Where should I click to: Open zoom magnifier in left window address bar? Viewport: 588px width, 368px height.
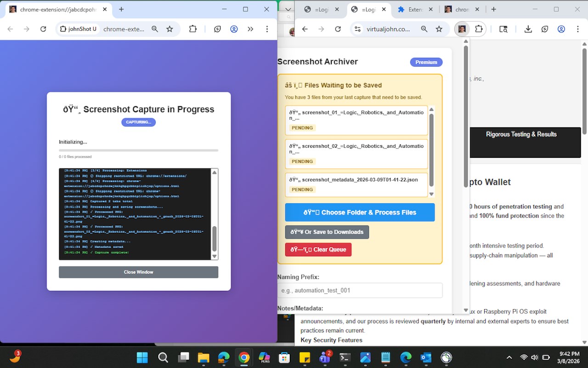(x=155, y=29)
